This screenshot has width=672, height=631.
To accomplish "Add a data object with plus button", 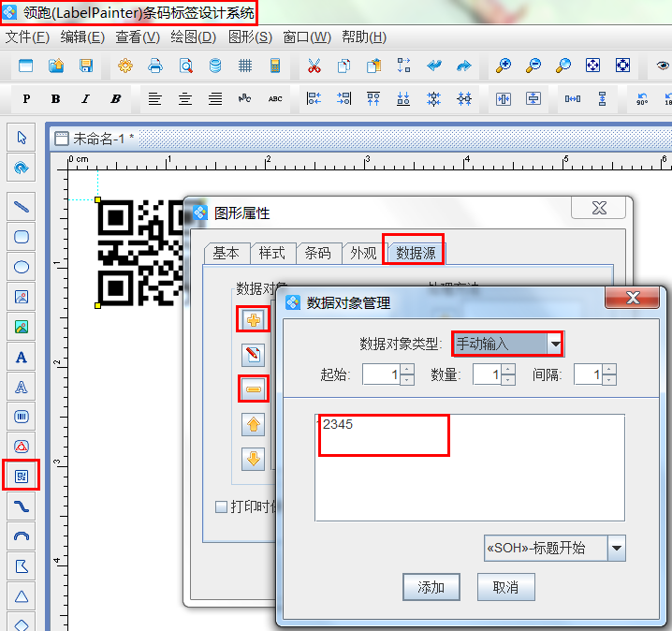I will pos(254,320).
